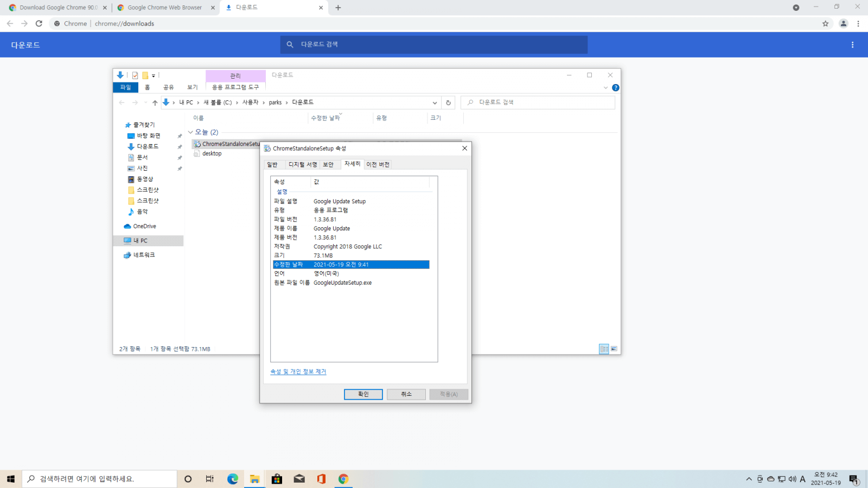Open a new Chrome tab
Viewport: 868px width, 488px height.
click(x=338, y=8)
